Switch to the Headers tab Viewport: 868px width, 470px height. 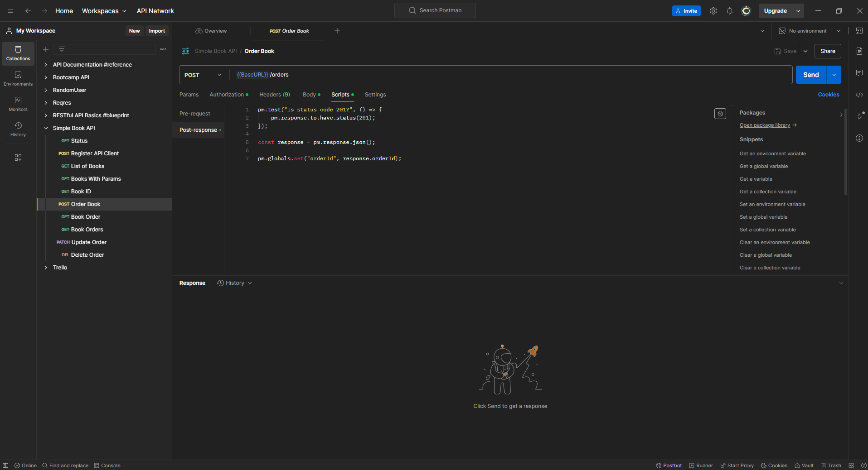(275, 95)
